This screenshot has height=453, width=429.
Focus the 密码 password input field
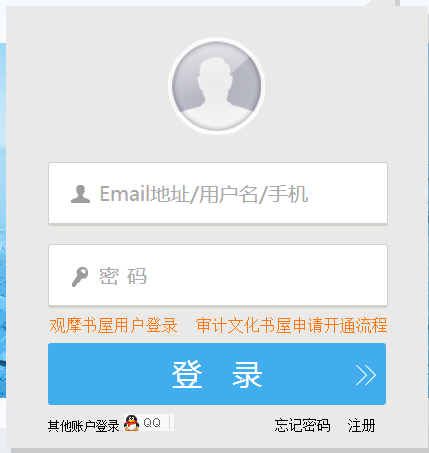(x=218, y=275)
